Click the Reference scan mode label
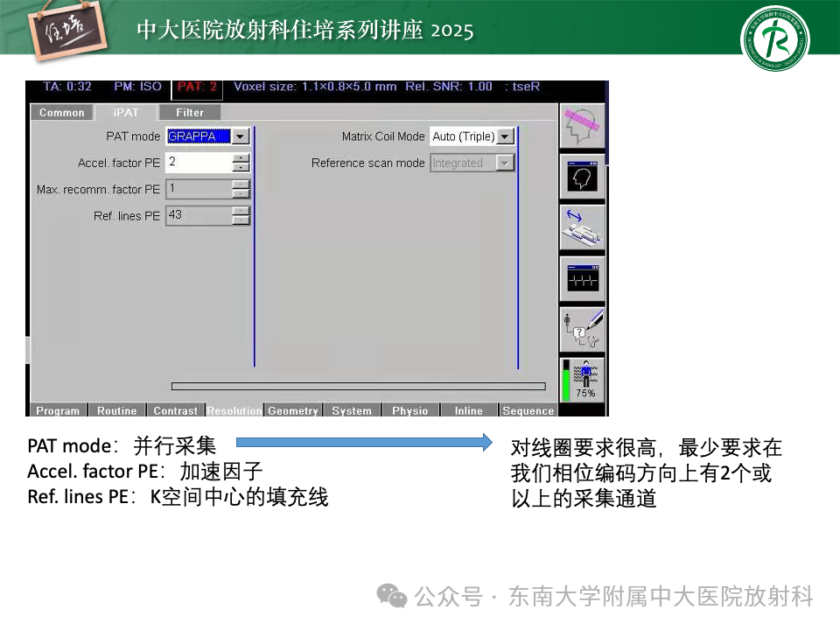Image resolution: width=840 pixels, height=630 pixels. pyautogui.click(x=368, y=163)
